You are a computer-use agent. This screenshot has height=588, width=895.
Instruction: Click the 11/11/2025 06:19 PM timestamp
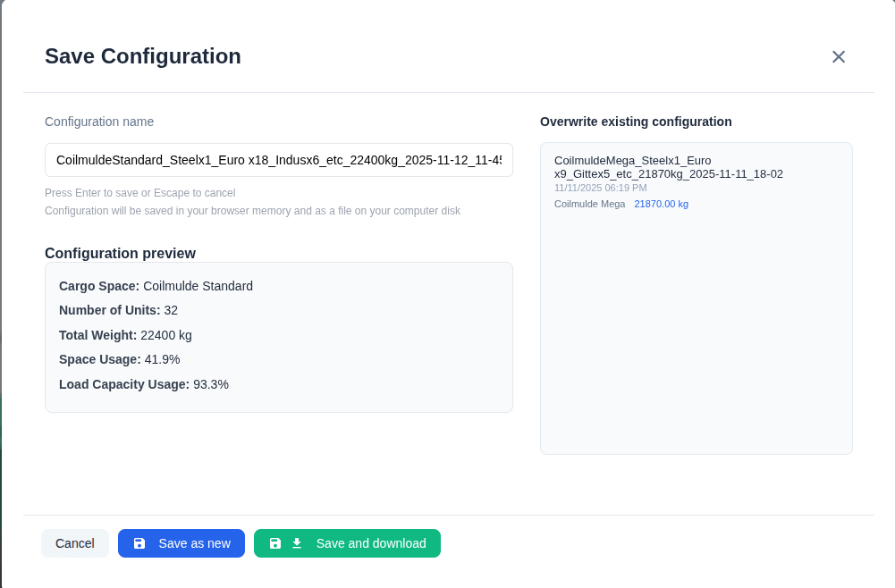[x=600, y=188]
